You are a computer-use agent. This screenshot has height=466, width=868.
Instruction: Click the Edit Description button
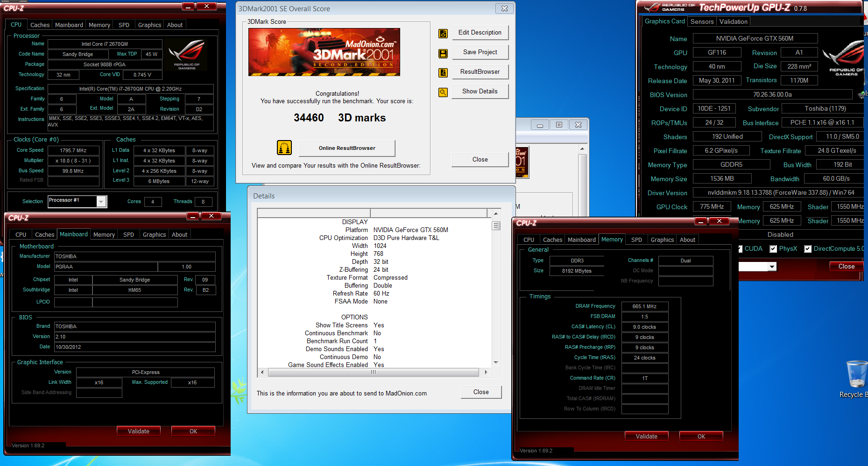click(x=480, y=32)
